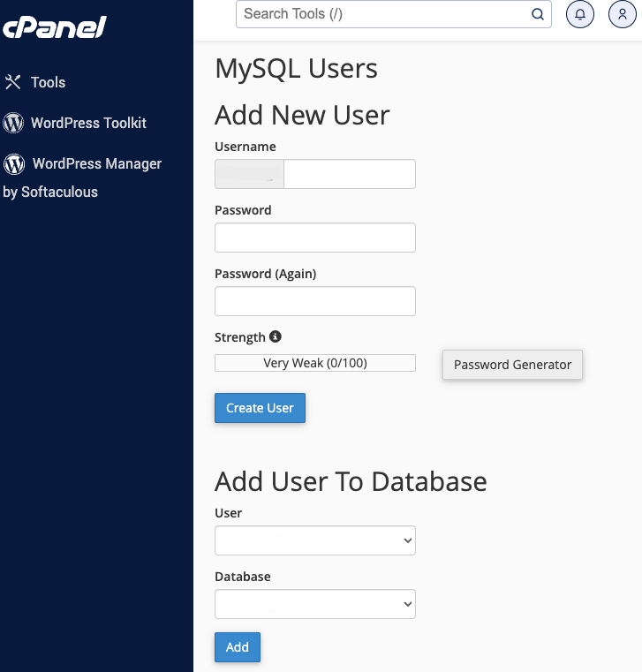Click the WordPress Toolkit logo icon
Viewport: 642px width, 672px height.
pyautogui.click(x=13, y=123)
